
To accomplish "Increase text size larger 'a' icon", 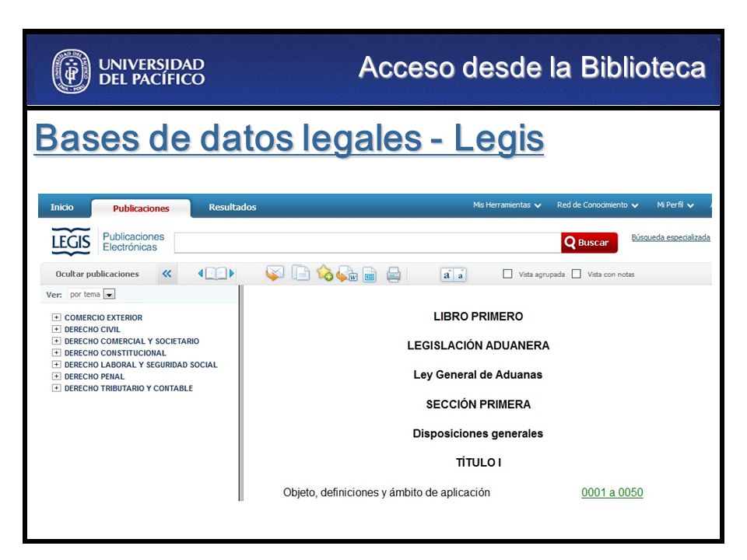I will tap(447, 275).
